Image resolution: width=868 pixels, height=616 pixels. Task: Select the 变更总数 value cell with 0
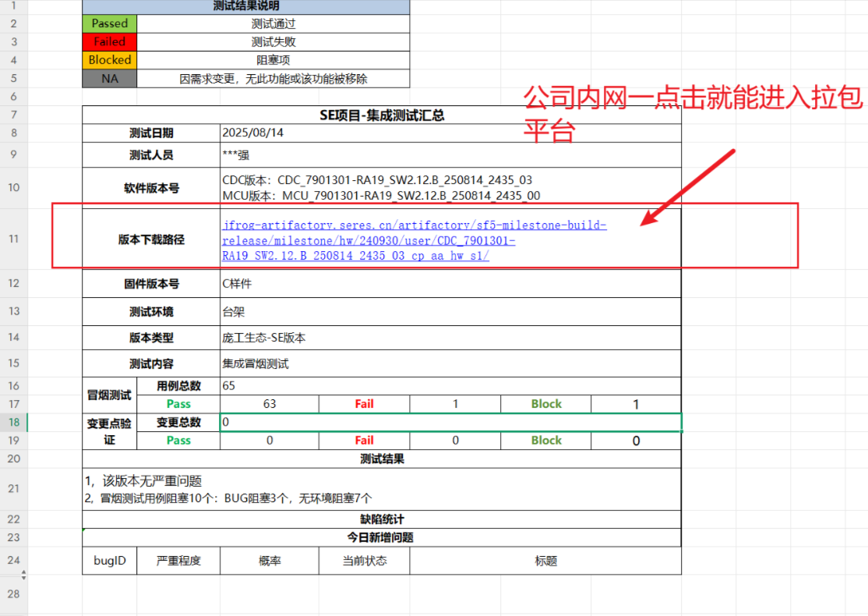point(450,422)
